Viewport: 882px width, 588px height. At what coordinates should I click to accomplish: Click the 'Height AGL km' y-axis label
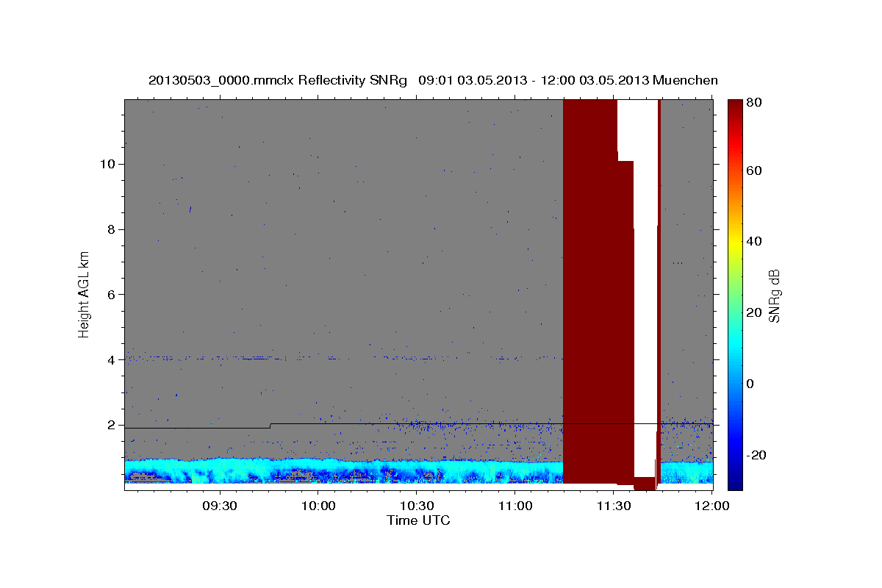pos(85,294)
